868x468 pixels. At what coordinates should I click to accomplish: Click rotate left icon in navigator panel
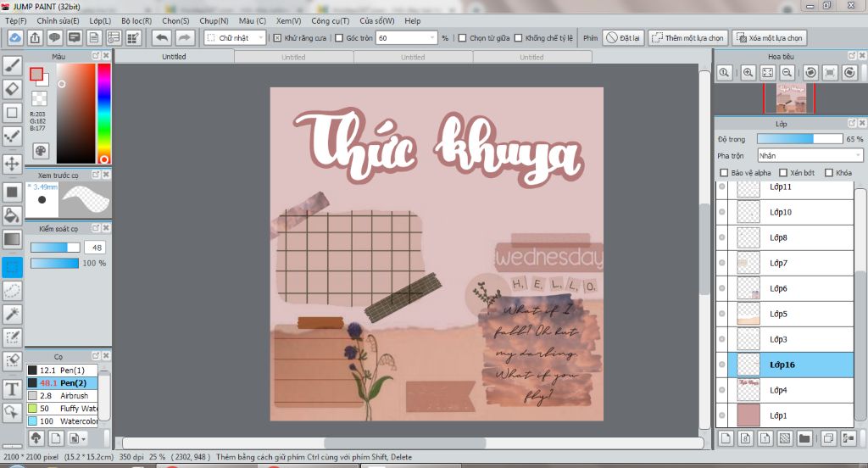pos(811,73)
